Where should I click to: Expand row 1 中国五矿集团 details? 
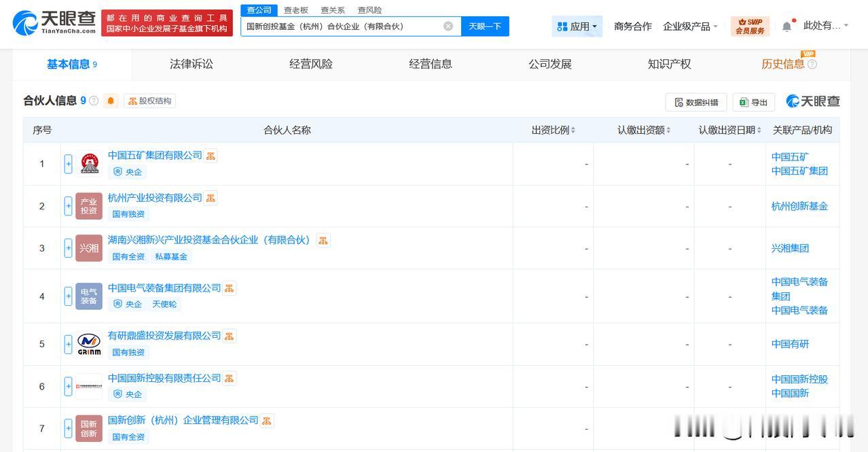(x=68, y=164)
